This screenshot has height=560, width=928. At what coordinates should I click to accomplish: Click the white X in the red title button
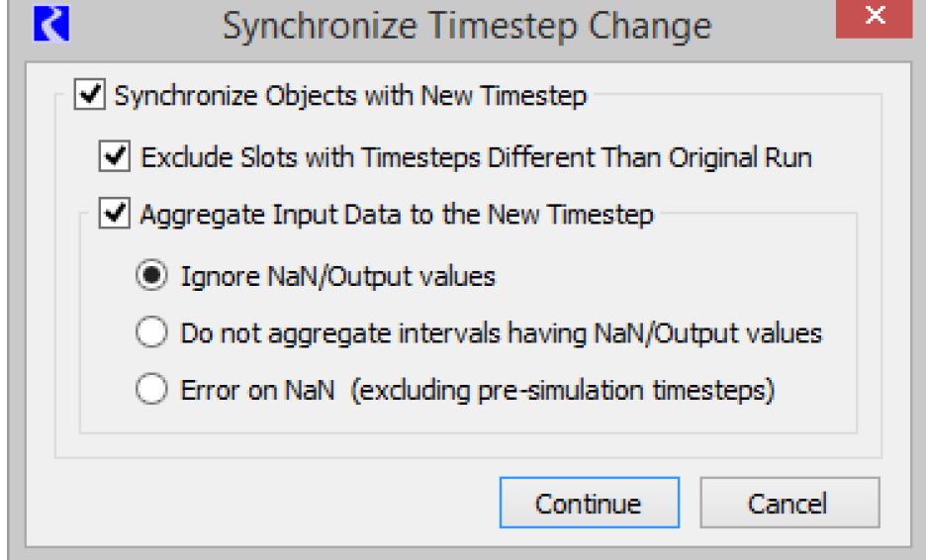[874, 17]
